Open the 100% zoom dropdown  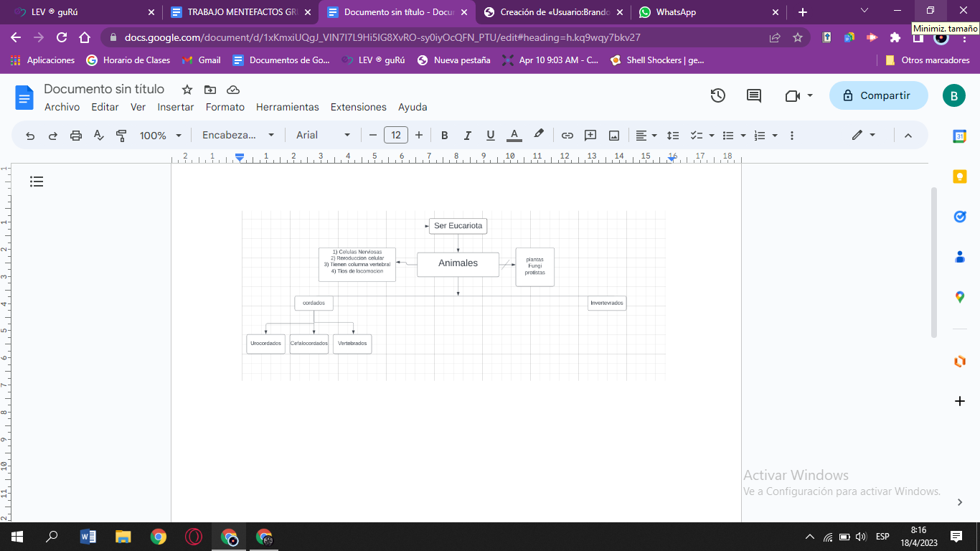coord(161,136)
